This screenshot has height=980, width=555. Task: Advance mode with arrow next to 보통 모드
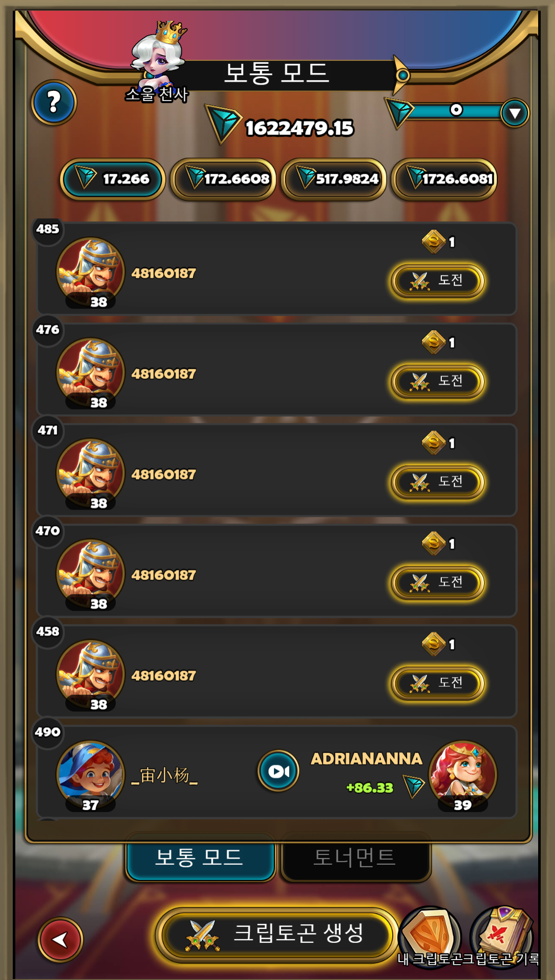click(x=401, y=76)
